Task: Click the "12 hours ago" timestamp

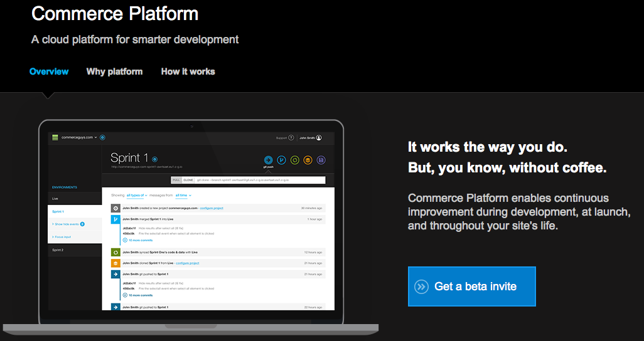Action: tap(313, 253)
